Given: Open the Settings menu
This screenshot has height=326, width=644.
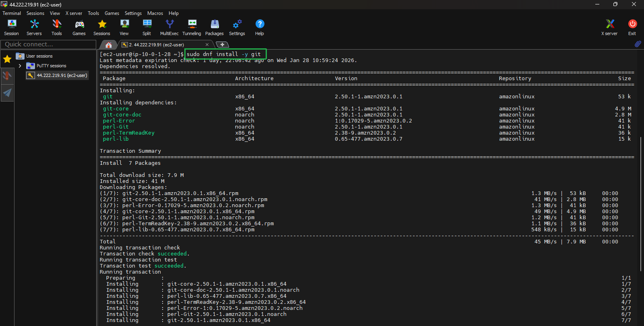Looking at the screenshot, I should point(133,13).
